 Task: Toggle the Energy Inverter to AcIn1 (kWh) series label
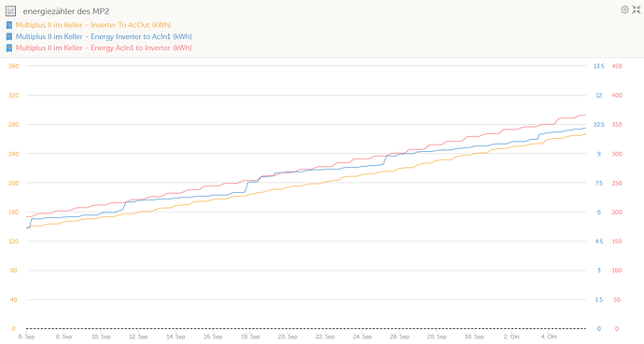[104, 36]
